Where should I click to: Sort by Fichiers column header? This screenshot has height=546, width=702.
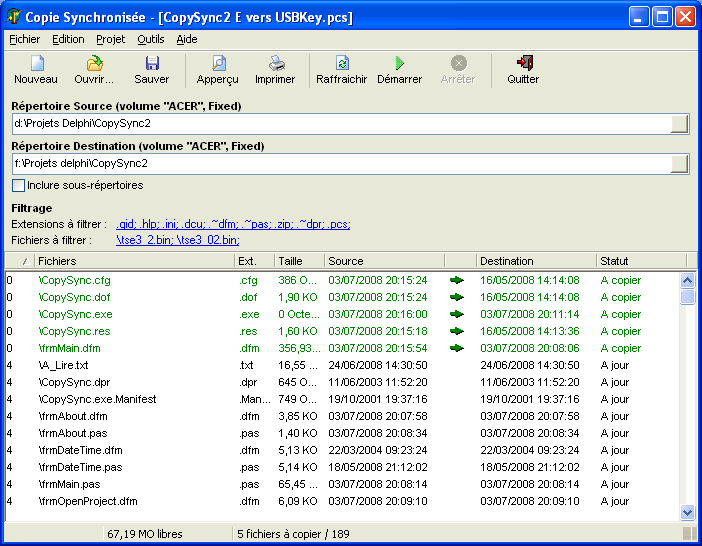coord(134,261)
